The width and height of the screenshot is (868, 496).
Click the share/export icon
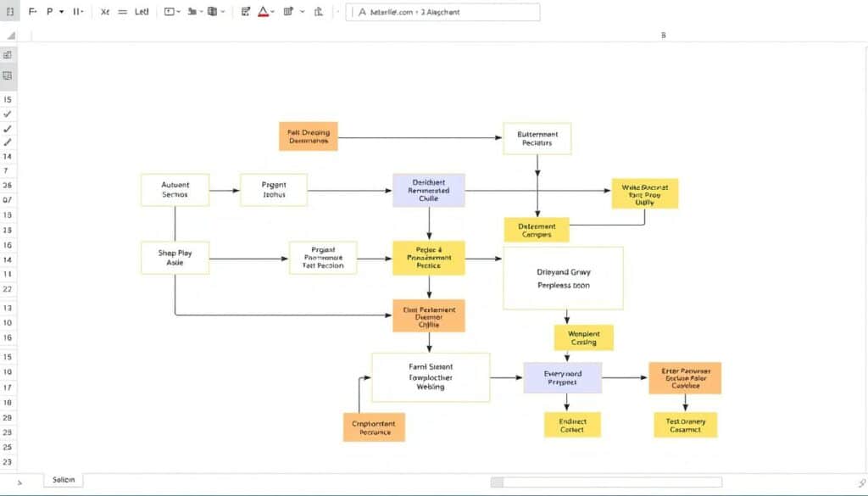[x=319, y=11]
